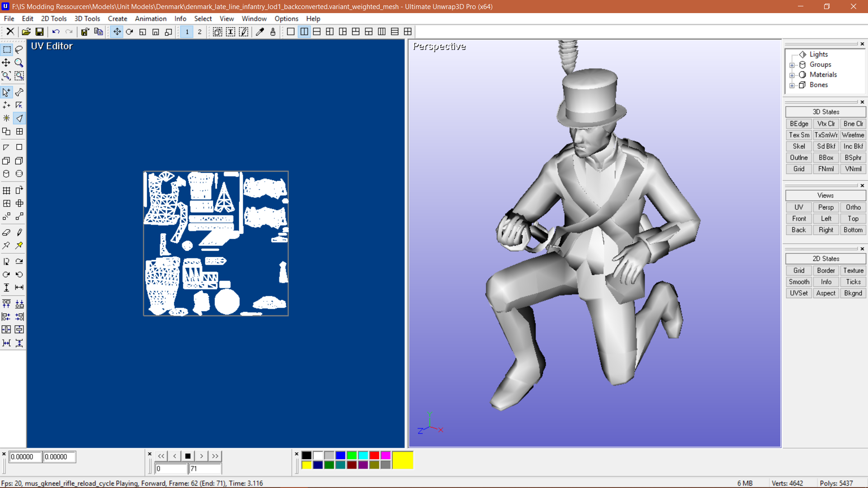The image size is (868, 488).
Task: Jump to the first animation frame
Action: [x=161, y=456]
